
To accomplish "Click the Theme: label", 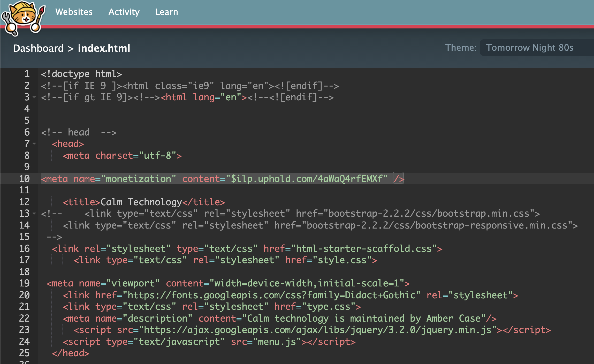I will coord(461,48).
